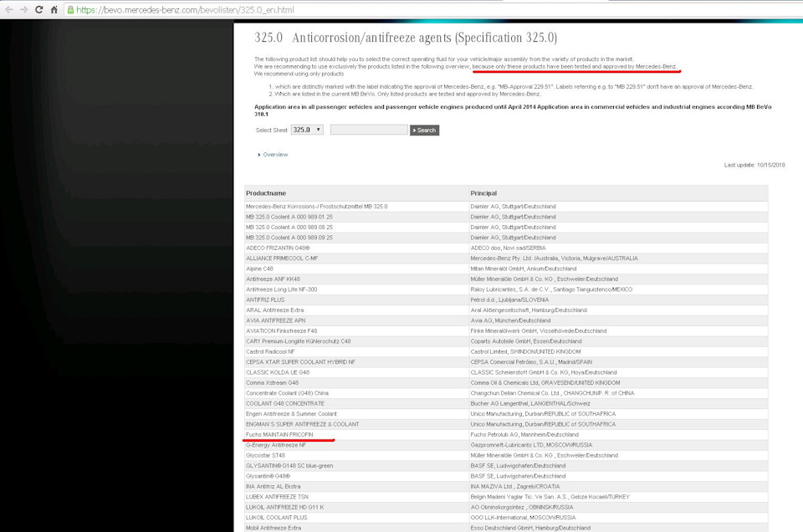
Task: Select ALLIANCE PRIMECOOL C-MF product
Action: click(x=282, y=258)
